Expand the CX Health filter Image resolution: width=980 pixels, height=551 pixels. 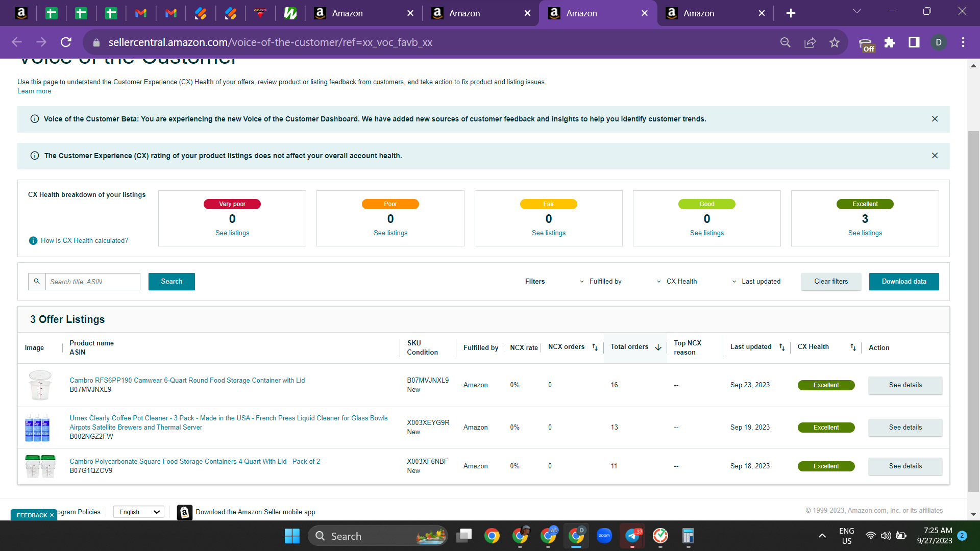pyautogui.click(x=677, y=282)
